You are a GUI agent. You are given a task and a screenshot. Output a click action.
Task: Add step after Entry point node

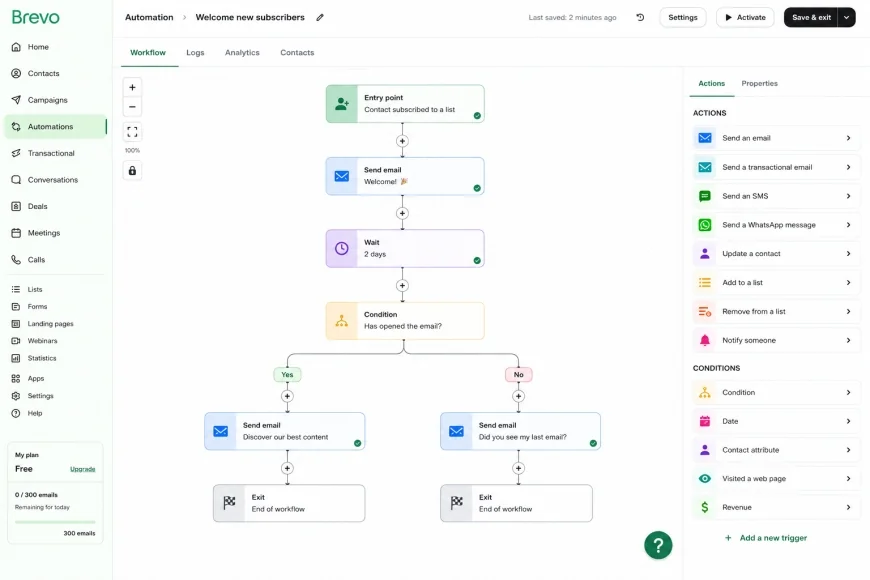(402, 141)
